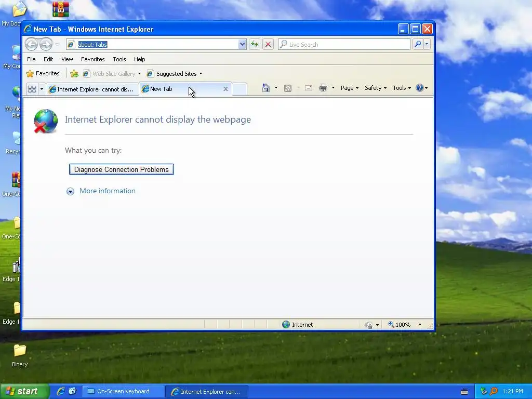Open the Favorites menu in menu bar
The image size is (532, 399).
tap(92, 59)
